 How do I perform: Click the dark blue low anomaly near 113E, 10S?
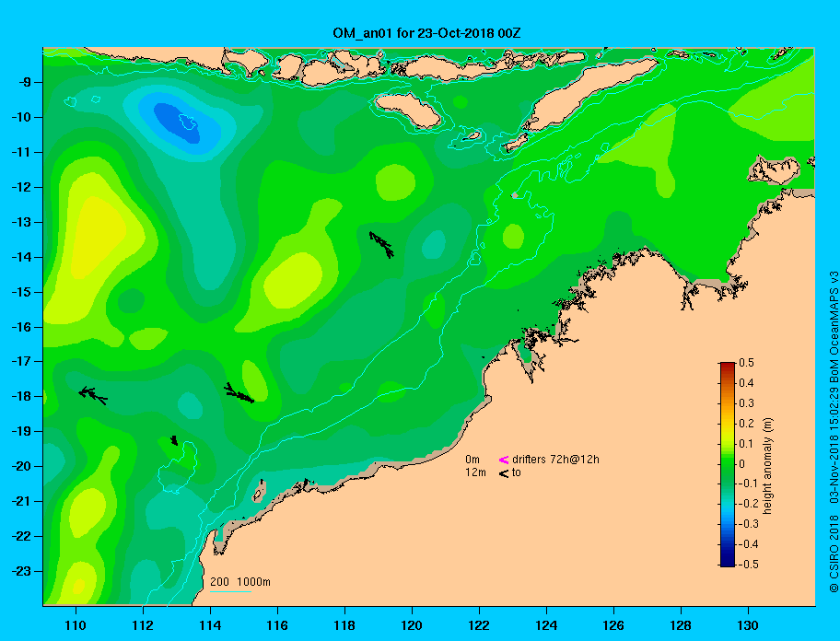coord(177,122)
